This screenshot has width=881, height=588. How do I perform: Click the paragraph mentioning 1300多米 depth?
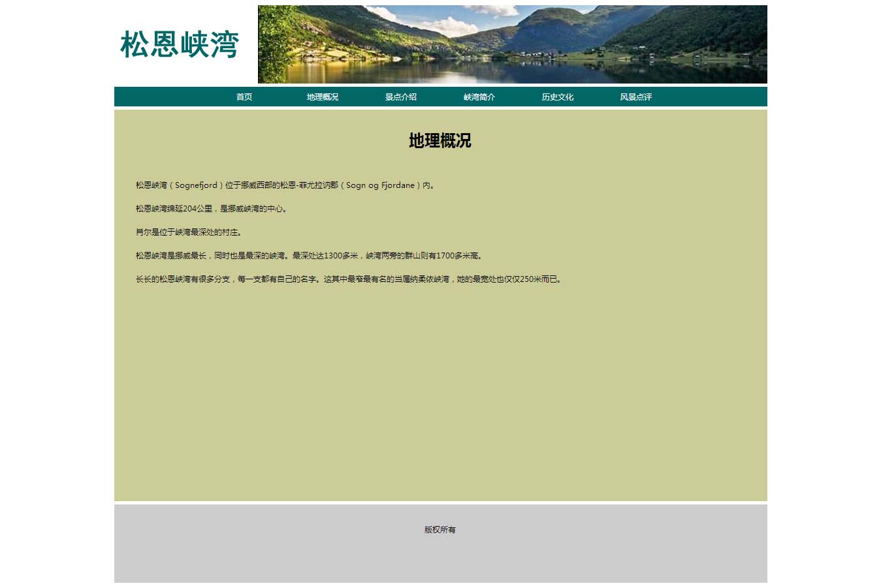coord(311,256)
